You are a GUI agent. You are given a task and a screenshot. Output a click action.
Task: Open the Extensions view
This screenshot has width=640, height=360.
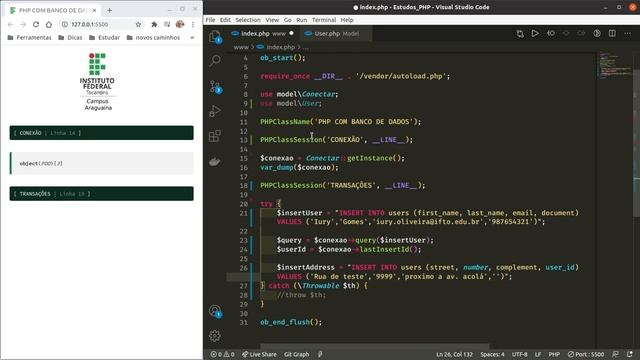pyautogui.click(x=215, y=136)
